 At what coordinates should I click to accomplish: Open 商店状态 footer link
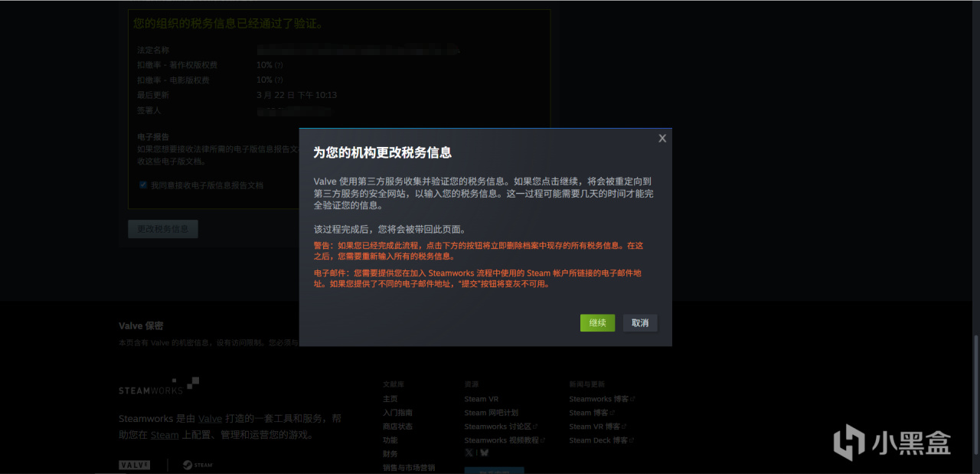coord(397,427)
